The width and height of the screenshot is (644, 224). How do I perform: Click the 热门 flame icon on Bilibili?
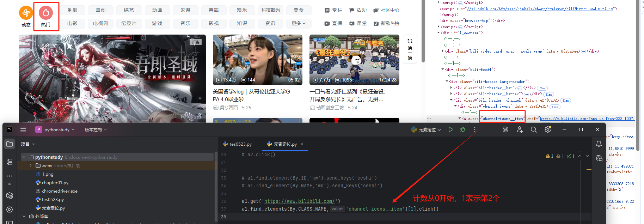46,13
